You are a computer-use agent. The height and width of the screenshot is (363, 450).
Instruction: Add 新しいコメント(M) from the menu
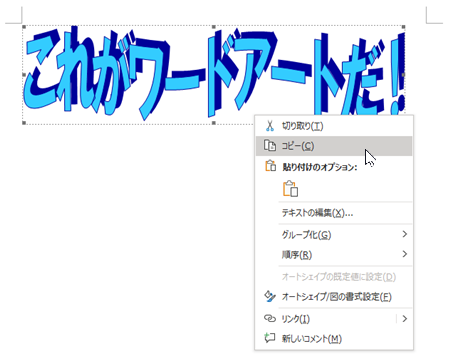334,339
